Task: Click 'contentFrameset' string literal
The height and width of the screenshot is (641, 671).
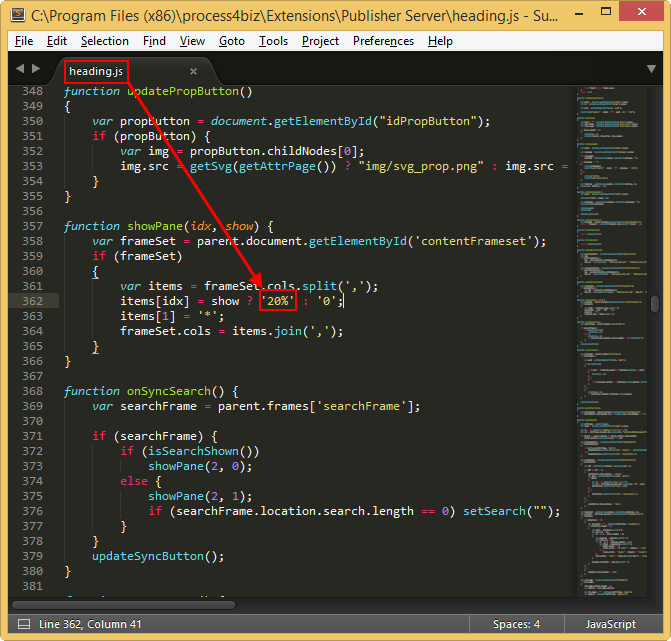Action: coord(474,241)
